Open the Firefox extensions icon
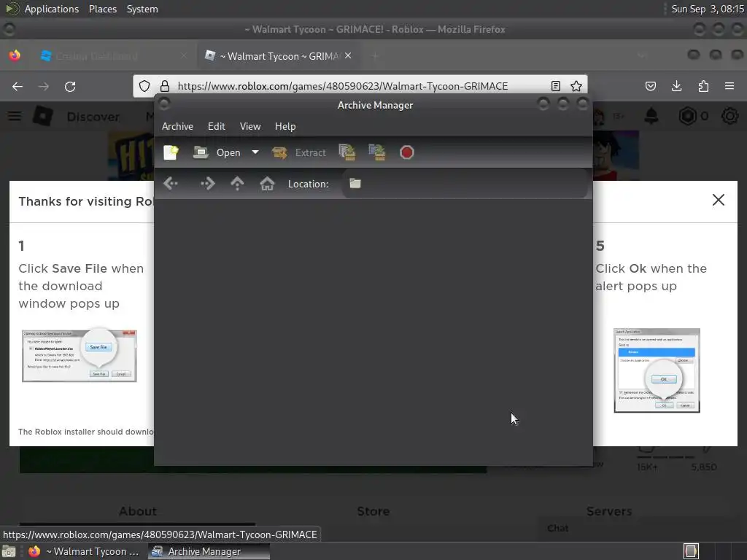747x560 pixels. pyautogui.click(x=703, y=86)
